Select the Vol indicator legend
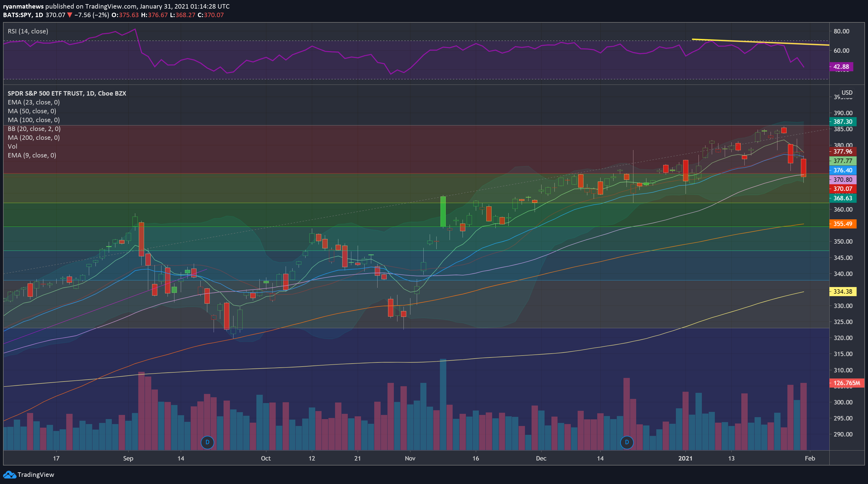 (x=12, y=146)
